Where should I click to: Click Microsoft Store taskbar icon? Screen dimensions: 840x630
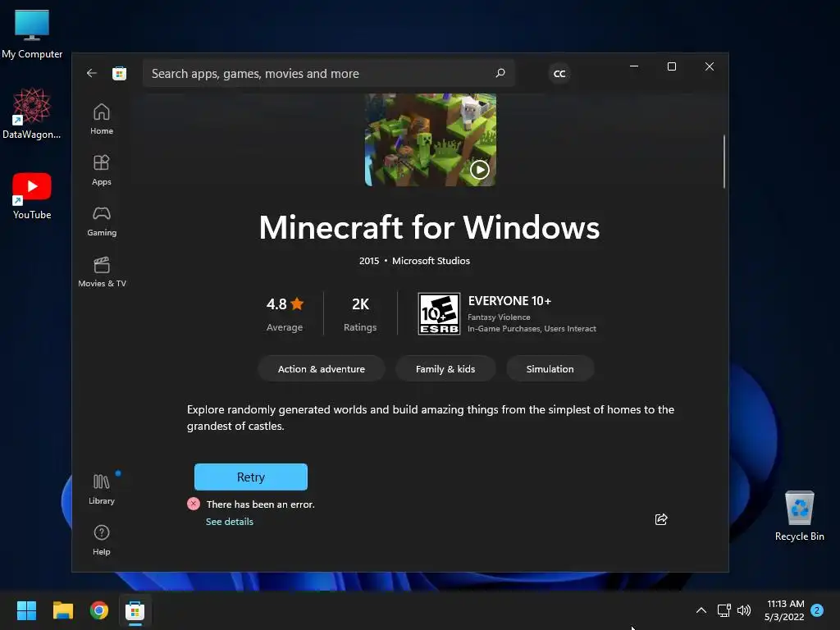coord(135,610)
